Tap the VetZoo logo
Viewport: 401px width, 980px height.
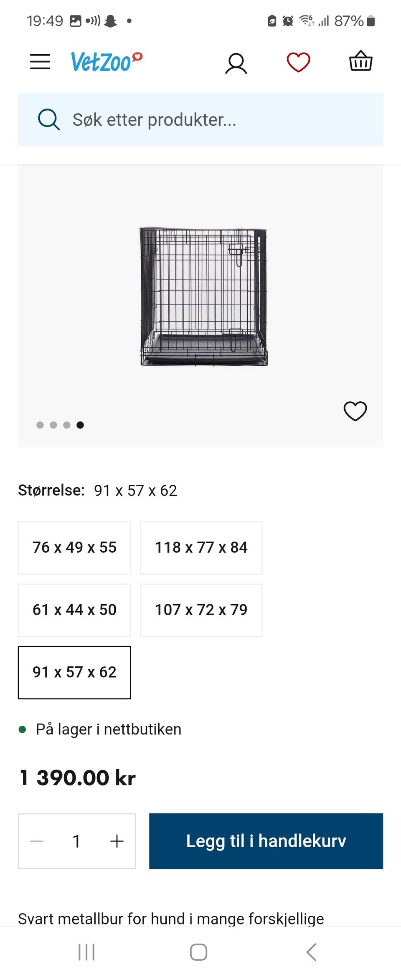(x=106, y=62)
